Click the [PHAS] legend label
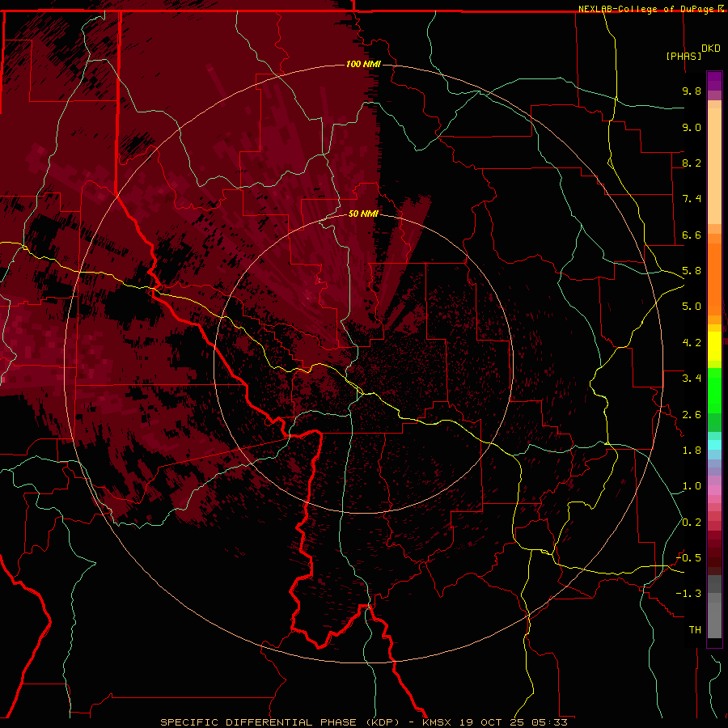728x728 pixels. [684, 56]
